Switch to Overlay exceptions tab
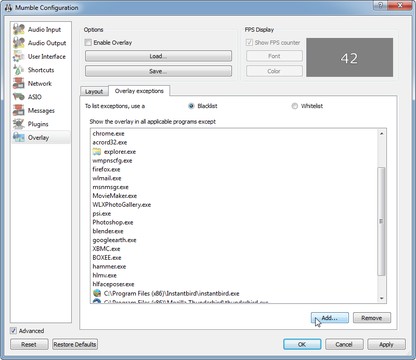This screenshot has height=360, width=416. (x=139, y=91)
